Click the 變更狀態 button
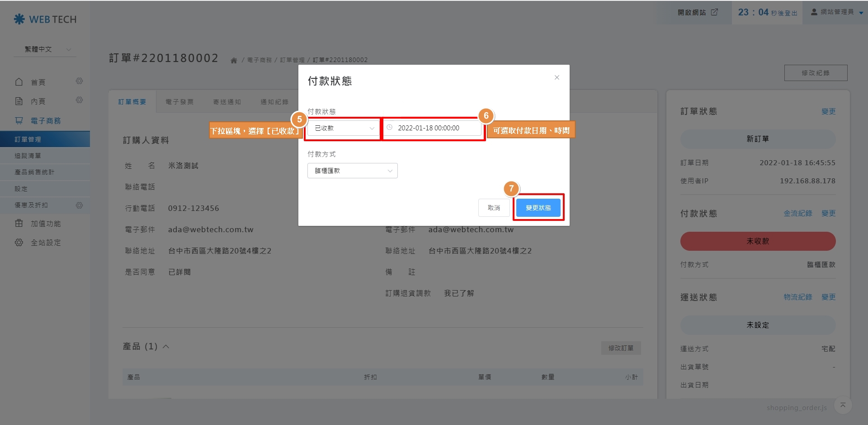 tap(538, 208)
